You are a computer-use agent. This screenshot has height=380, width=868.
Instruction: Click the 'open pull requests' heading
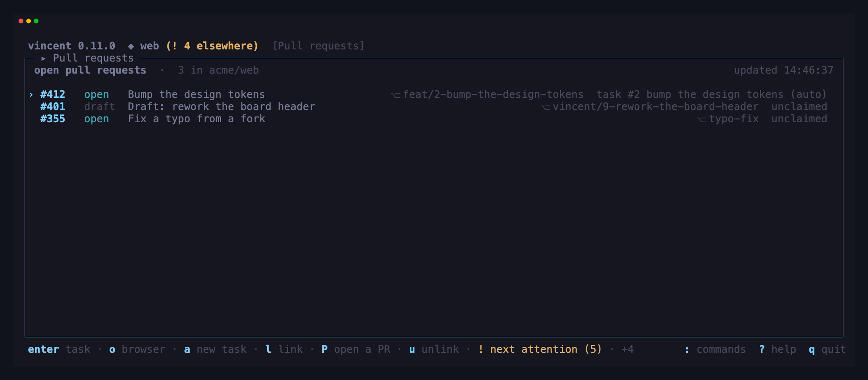(90, 70)
